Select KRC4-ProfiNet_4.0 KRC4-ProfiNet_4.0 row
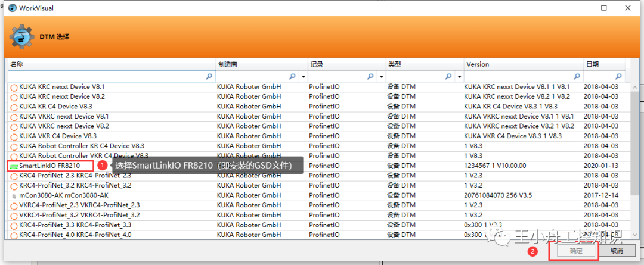 (319, 235)
